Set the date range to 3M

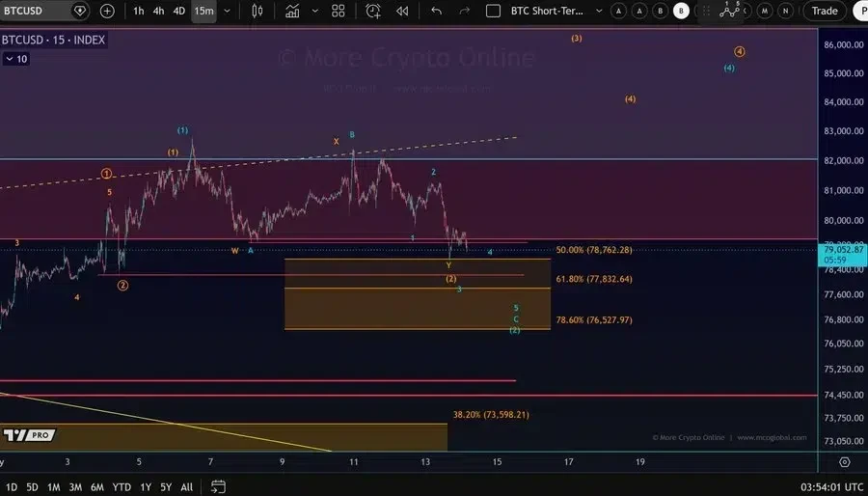75,487
